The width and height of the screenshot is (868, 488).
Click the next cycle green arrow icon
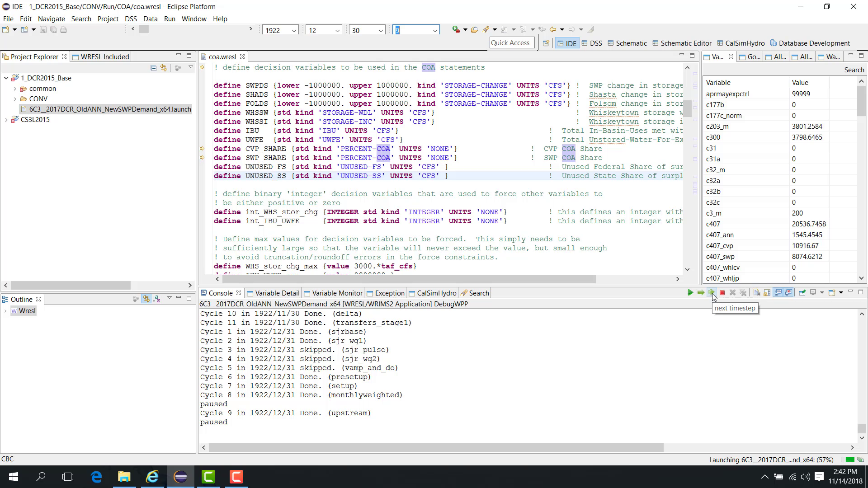[x=701, y=292]
